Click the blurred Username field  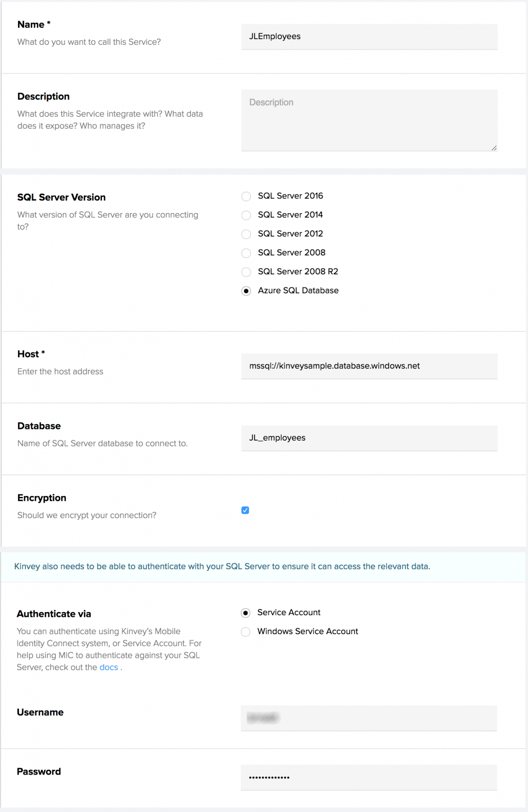[369, 718]
